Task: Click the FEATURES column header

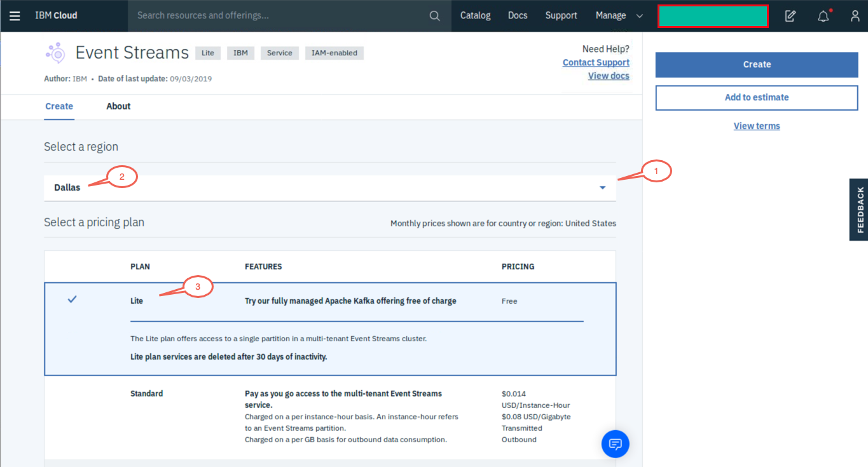Action: (263, 267)
